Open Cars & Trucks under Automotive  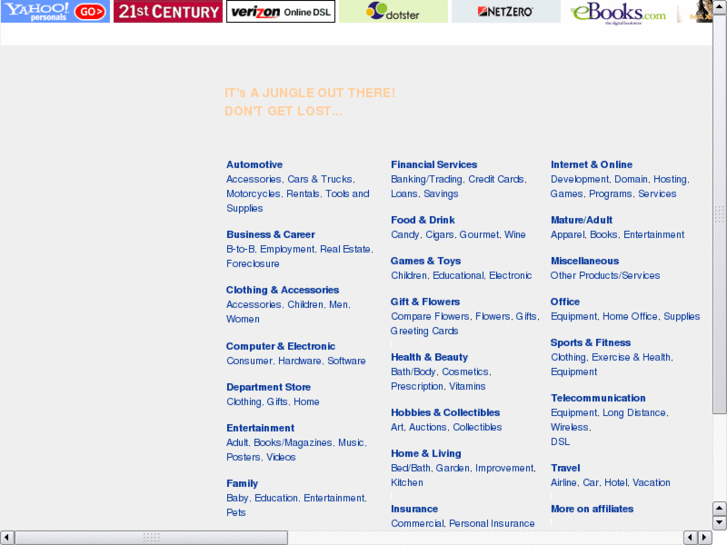pyautogui.click(x=320, y=179)
